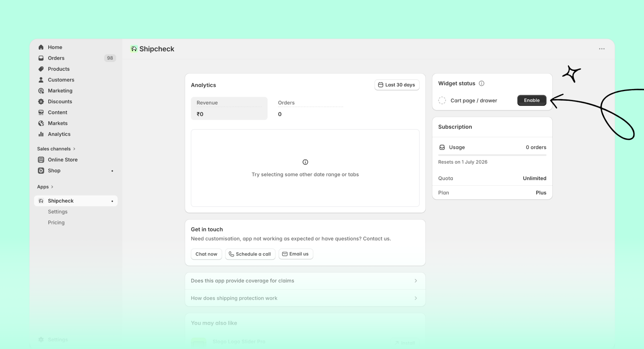
Task: Click the Analytics bar chart icon
Action: click(x=41, y=134)
